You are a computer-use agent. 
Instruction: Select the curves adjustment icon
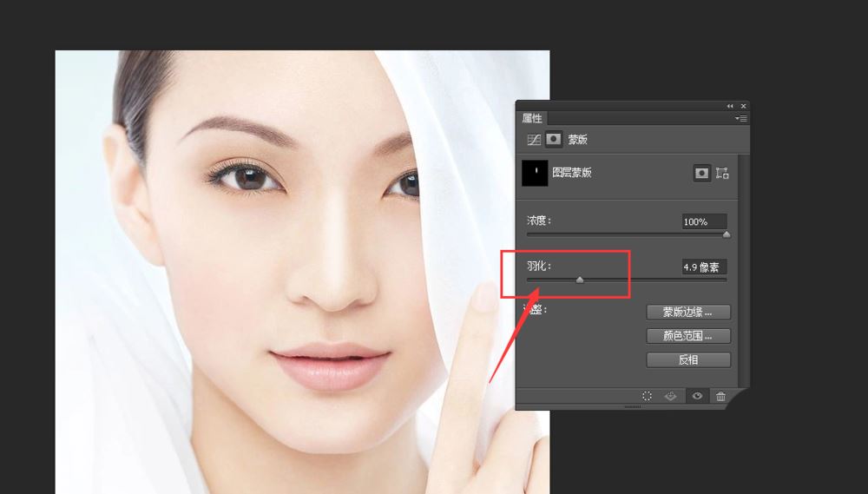[x=534, y=140]
